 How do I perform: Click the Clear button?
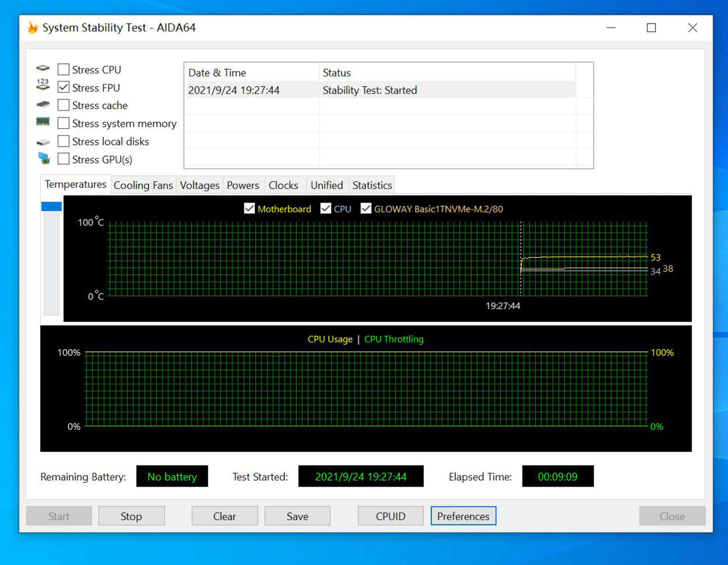224,516
